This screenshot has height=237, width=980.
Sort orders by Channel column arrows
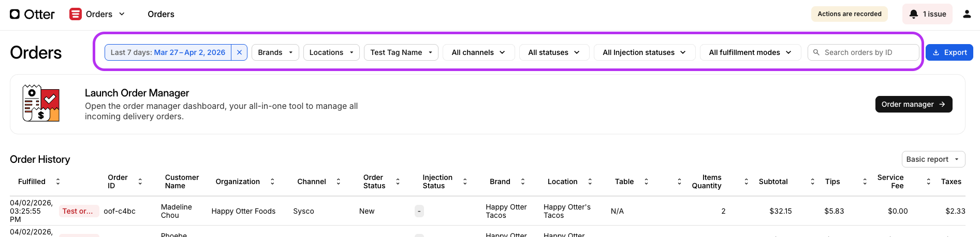pyautogui.click(x=339, y=182)
